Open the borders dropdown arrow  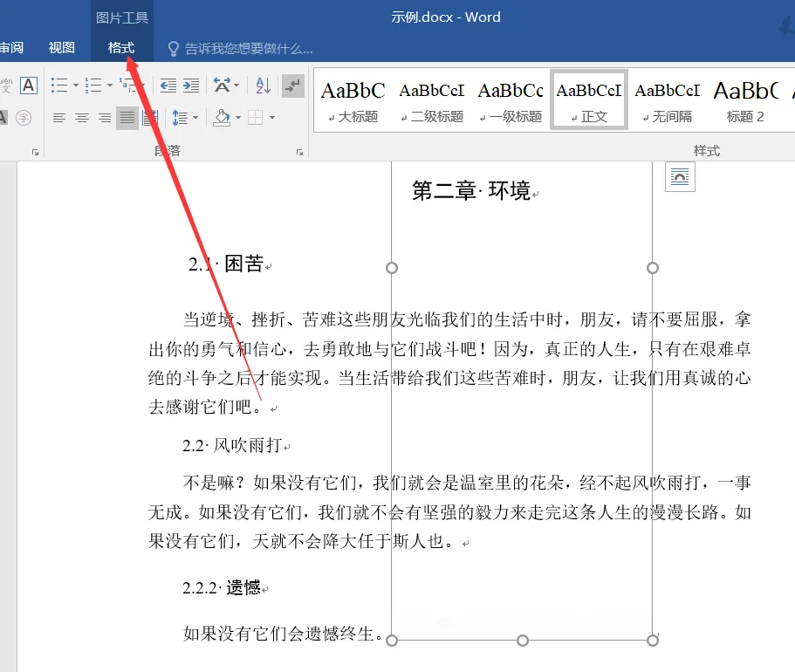pyautogui.click(x=272, y=117)
